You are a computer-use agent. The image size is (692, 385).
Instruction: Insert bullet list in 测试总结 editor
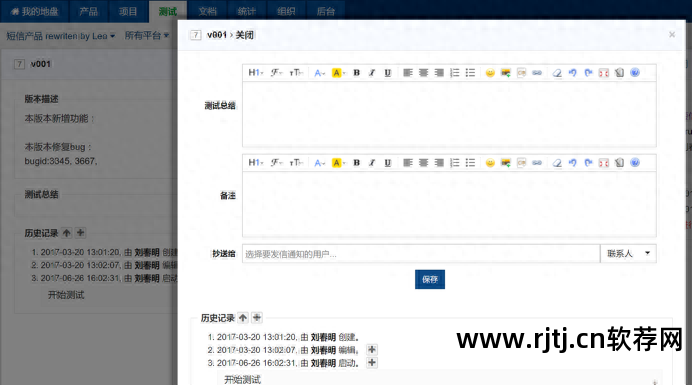(x=470, y=73)
